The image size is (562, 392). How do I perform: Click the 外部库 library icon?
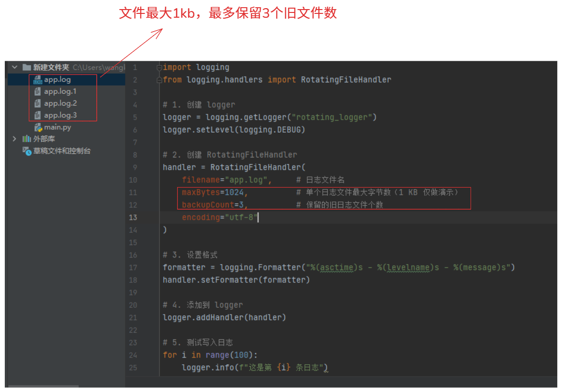26,139
